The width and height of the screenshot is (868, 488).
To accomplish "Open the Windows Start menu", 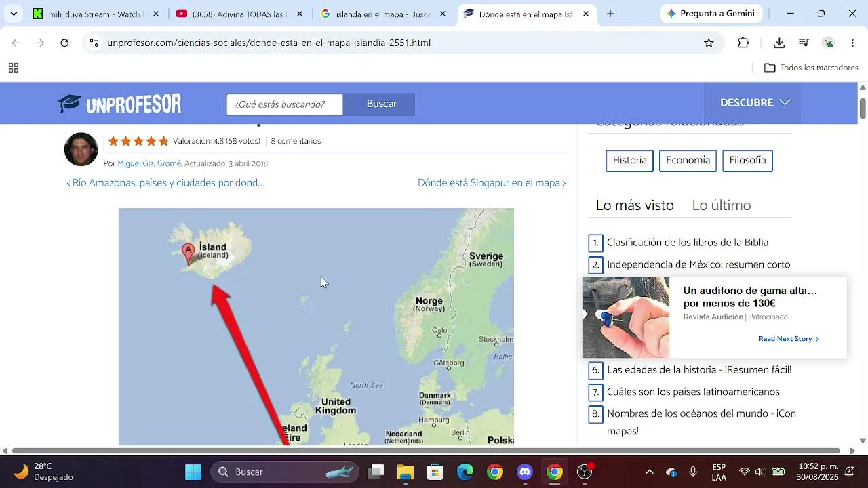I will point(193,472).
